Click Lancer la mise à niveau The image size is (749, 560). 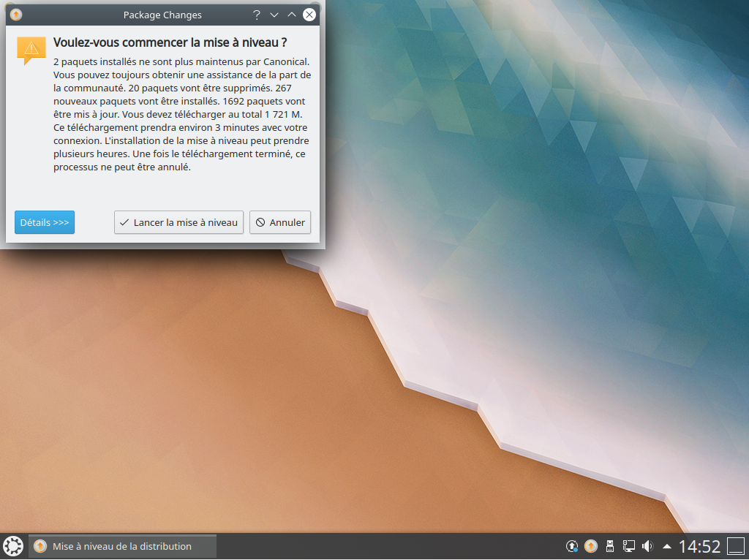click(178, 222)
